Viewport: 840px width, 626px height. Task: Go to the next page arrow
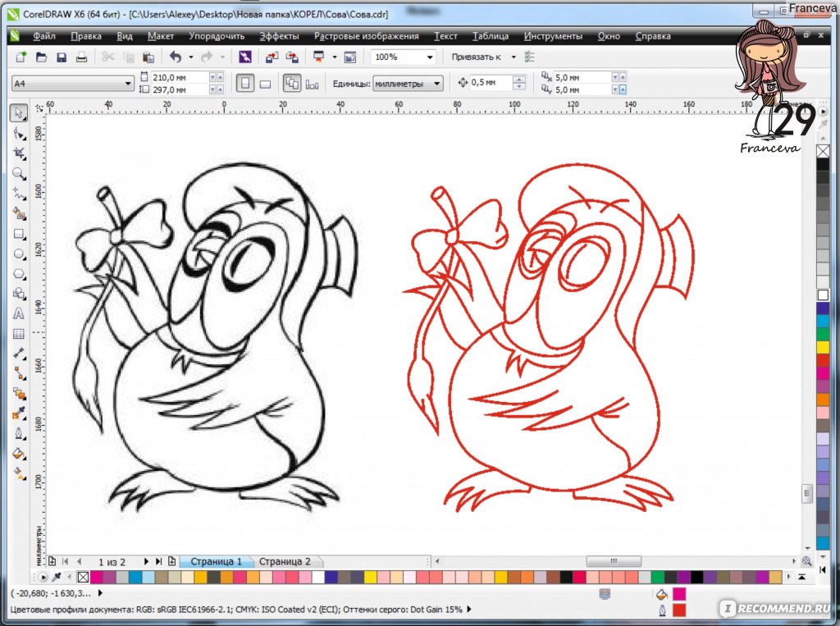pyautogui.click(x=146, y=562)
